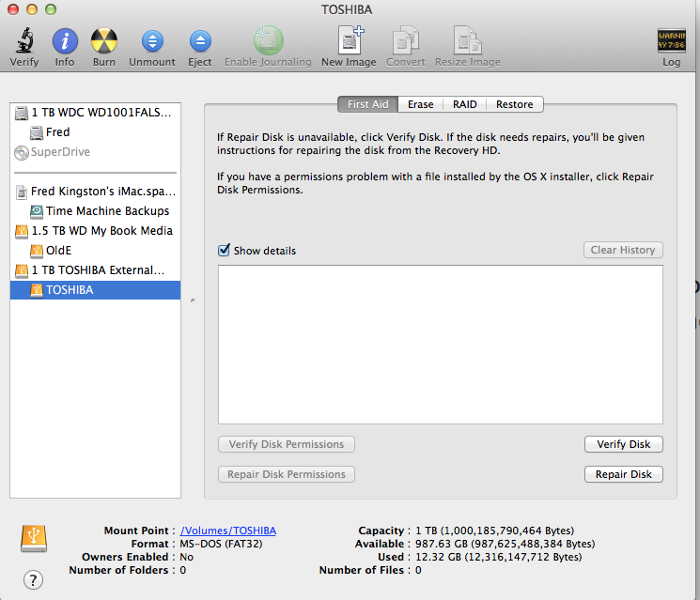Select the OldE volume in sidebar
The image size is (700, 600).
58,251
